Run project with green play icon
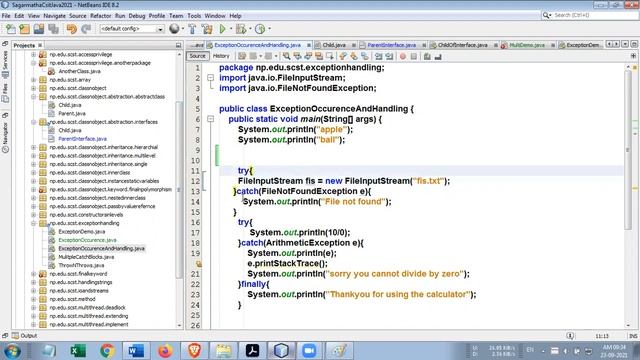This screenshot has width=640, height=360. coord(222,29)
